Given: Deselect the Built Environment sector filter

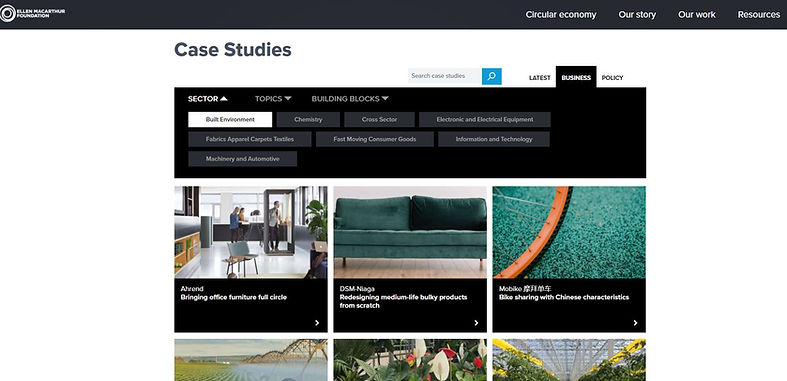Looking at the screenshot, I should 230,119.
